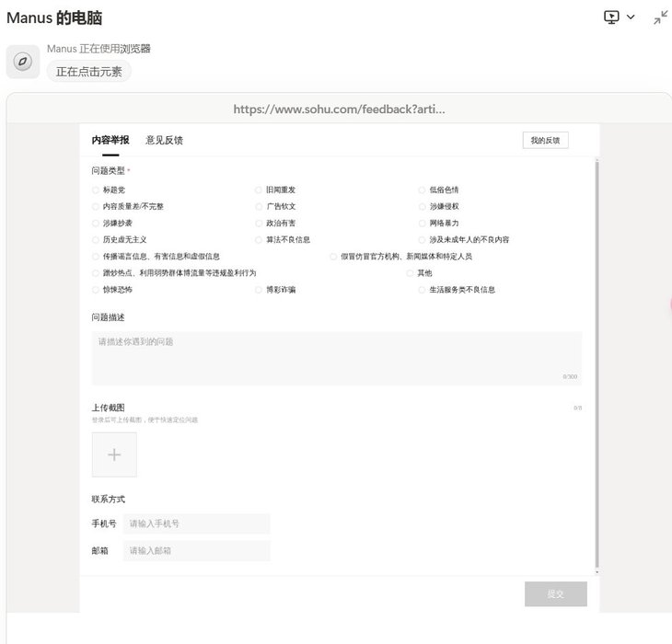
Task: Click the browser compass icon
Action: point(23,62)
